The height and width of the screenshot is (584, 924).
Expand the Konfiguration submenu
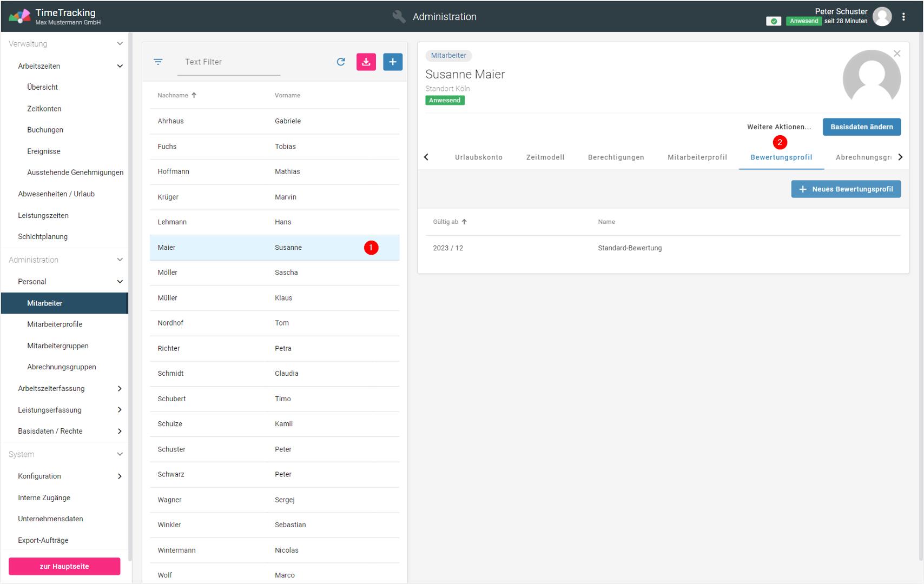(x=120, y=476)
